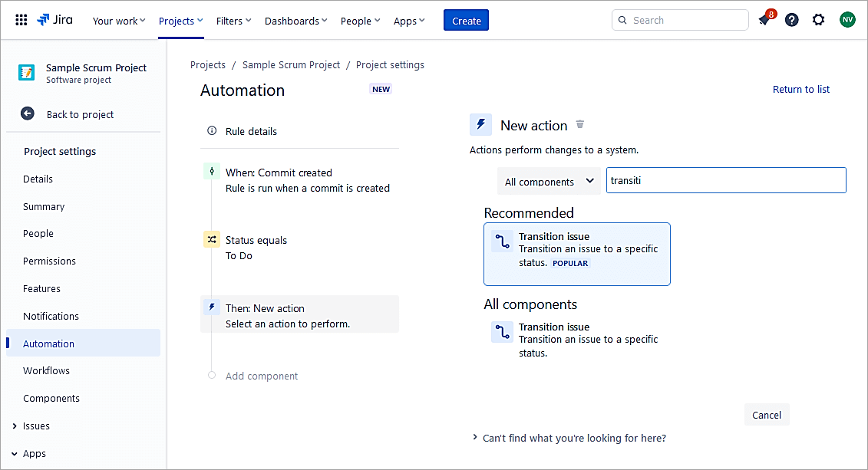Expand 'Can't find what you're looking for here?'
This screenshot has width=868, height=470.
(x=573, y=438)
